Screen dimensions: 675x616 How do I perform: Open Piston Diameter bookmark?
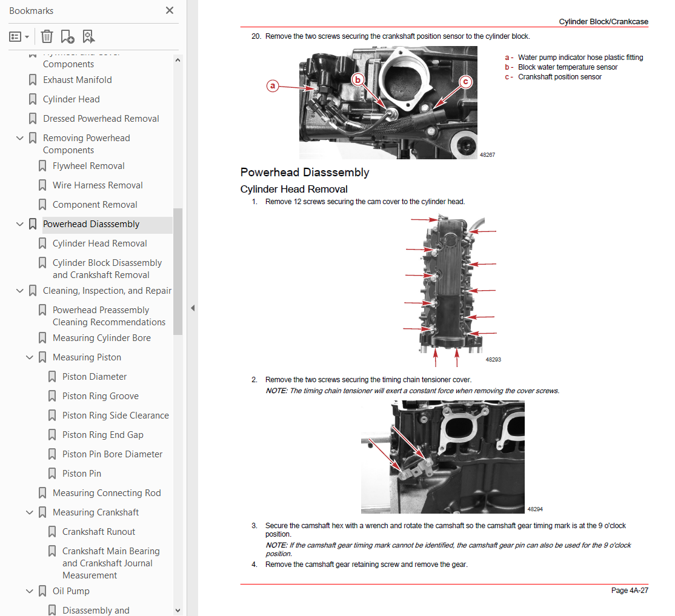click(95, 377)
